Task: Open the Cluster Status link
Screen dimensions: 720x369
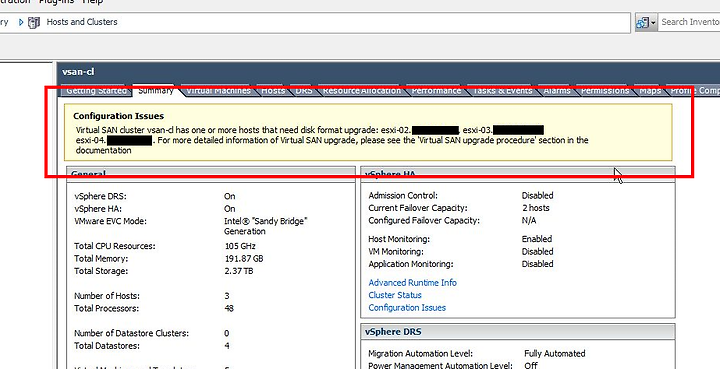Action: [395, 295]
